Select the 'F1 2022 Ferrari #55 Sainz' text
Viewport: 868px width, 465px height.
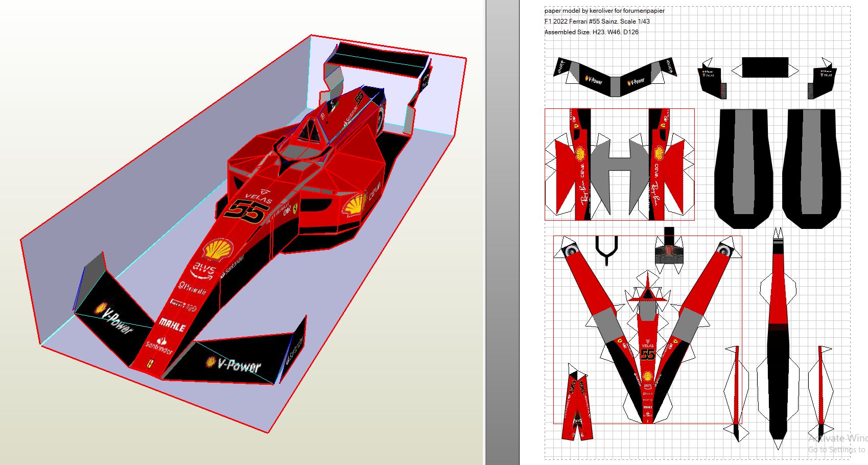point(597,21)
